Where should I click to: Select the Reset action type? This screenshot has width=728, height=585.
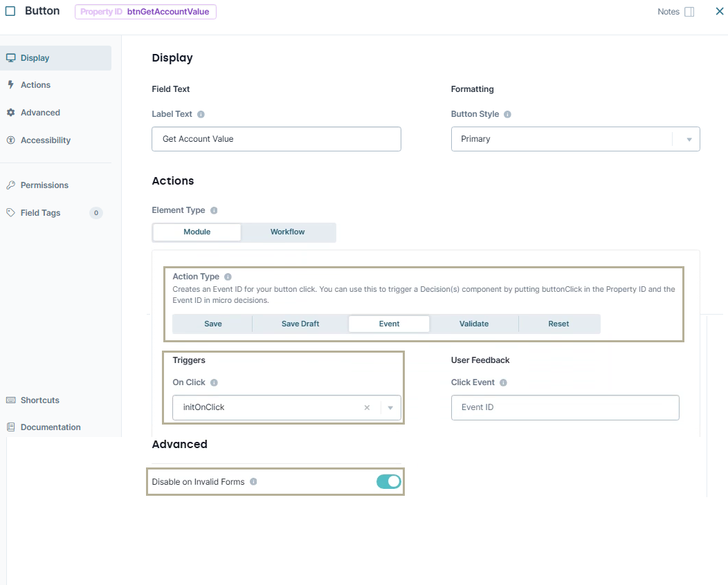coord(558,324)
